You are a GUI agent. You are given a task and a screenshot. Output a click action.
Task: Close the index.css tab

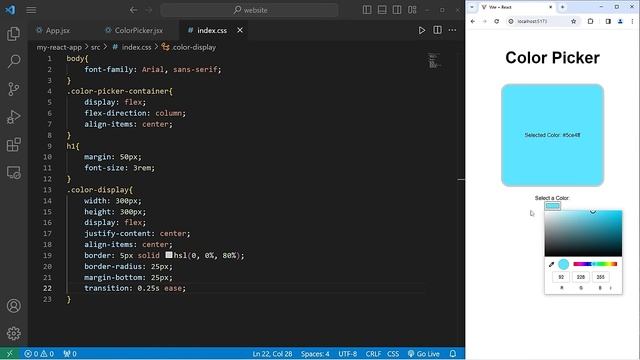pos(240,30)
